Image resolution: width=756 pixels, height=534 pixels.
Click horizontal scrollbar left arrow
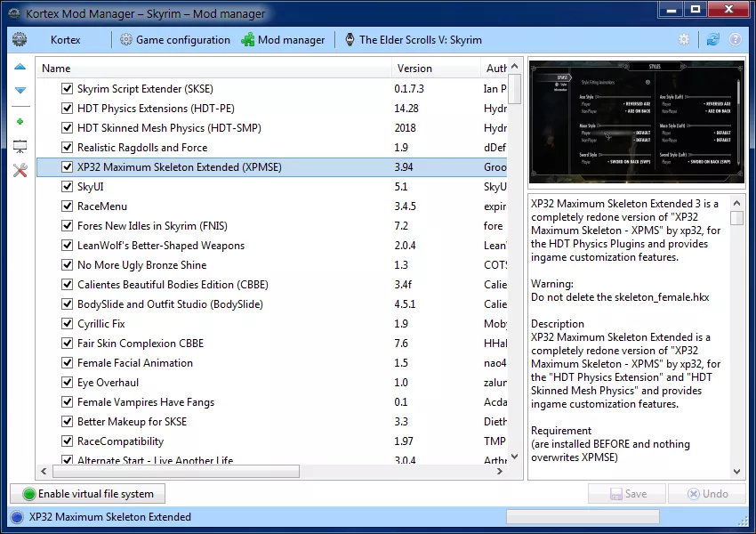tap(44, 472)
